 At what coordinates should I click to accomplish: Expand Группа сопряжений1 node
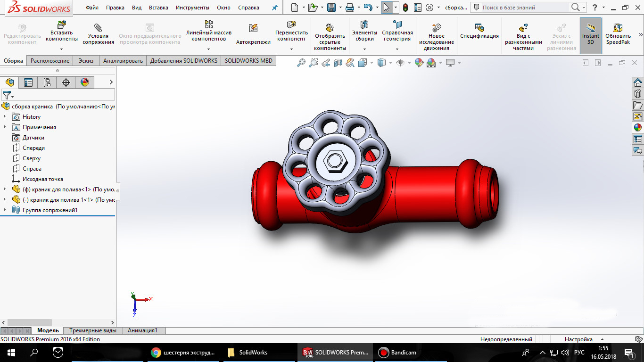pos(5,210)
